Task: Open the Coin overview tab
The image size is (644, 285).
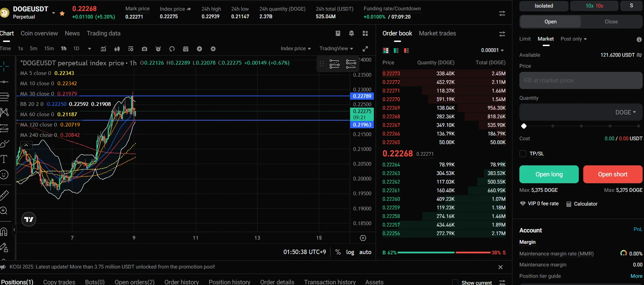Action: coord(39,33)
